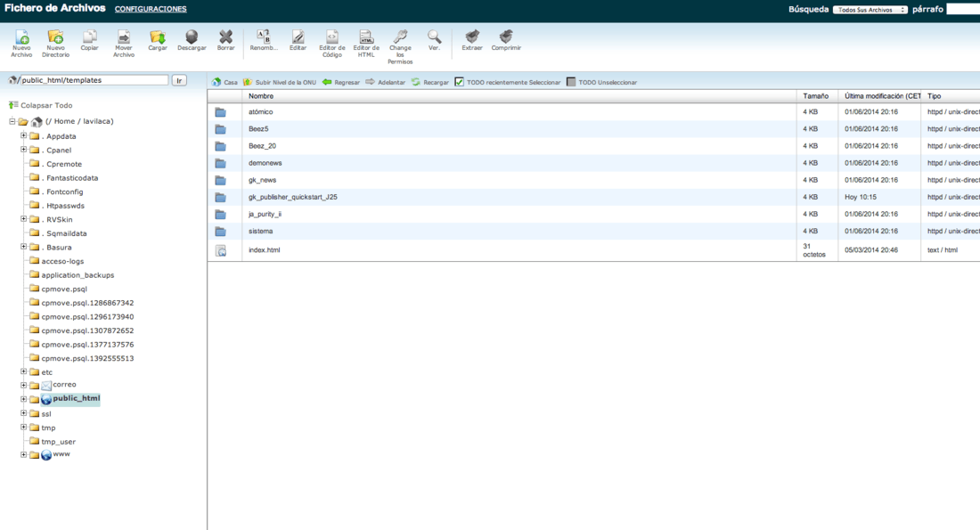Sort by Tamaño column header

click(815, 96)
